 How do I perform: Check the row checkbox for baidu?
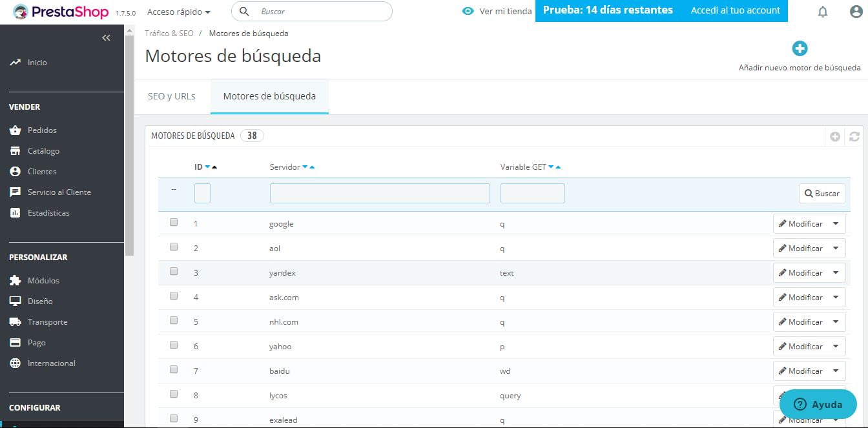(173, 369)
